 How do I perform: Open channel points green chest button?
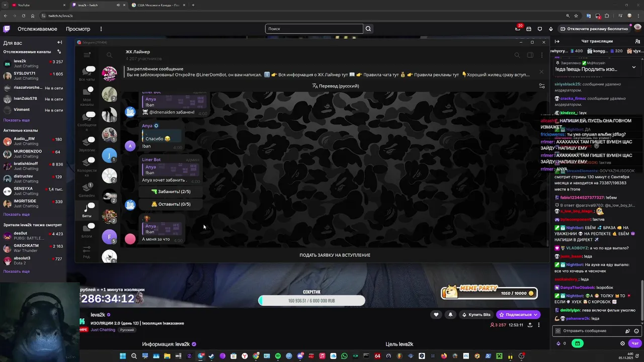click(x=578, y=343)
